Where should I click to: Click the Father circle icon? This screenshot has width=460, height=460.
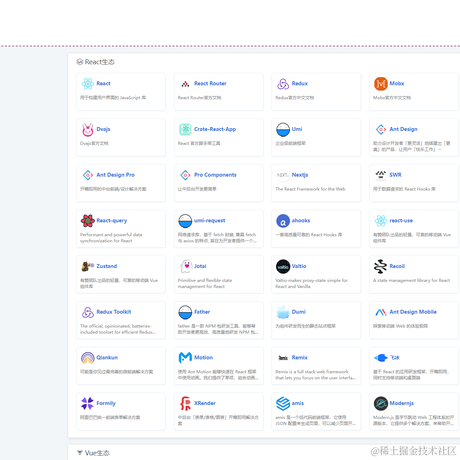185,312
